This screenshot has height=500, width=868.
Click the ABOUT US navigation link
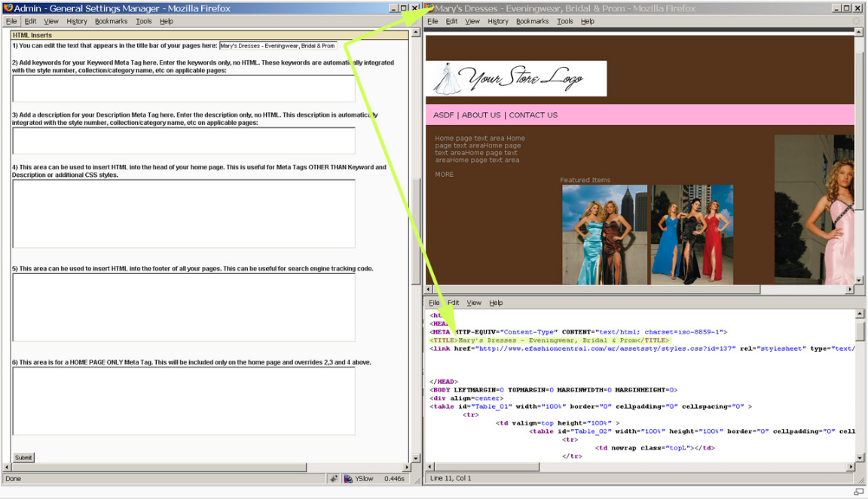481,115
